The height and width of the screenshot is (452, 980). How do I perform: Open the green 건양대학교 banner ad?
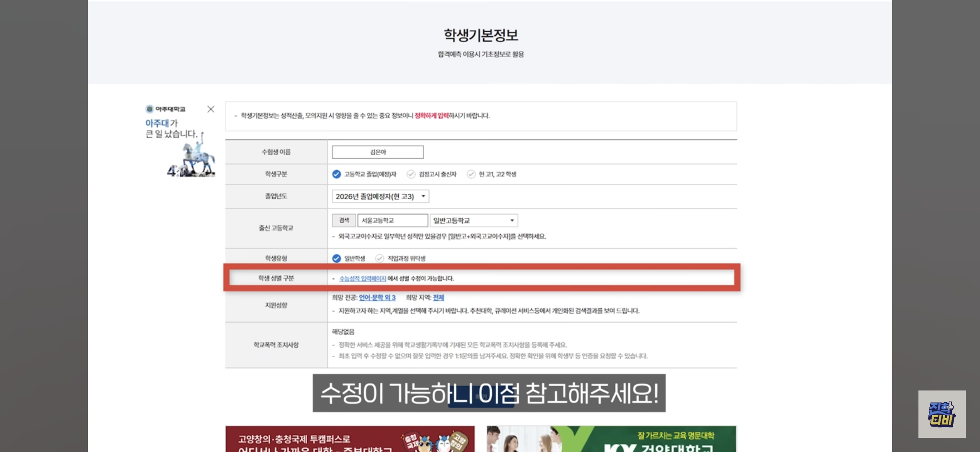[x=611, y=439]
